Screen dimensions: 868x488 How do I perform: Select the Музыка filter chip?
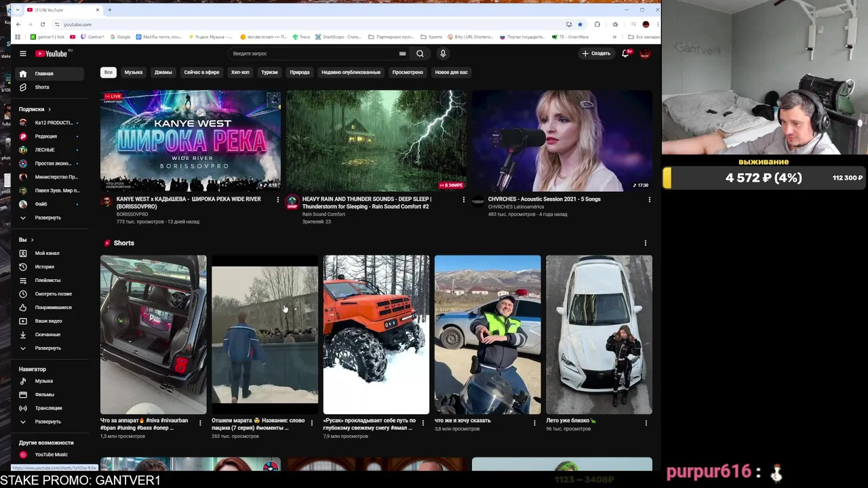coord(134,72)
